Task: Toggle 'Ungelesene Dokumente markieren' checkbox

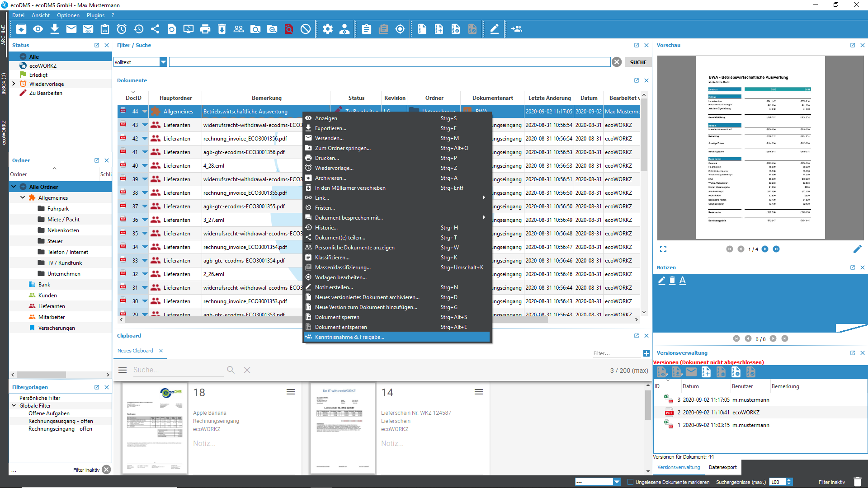Action: 630,481
